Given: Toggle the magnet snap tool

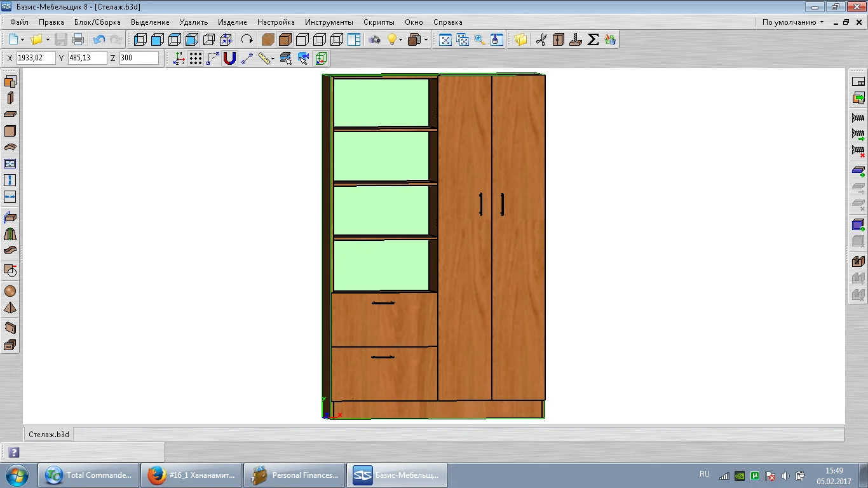Looking at the screenshot, I should click(229, 58).
